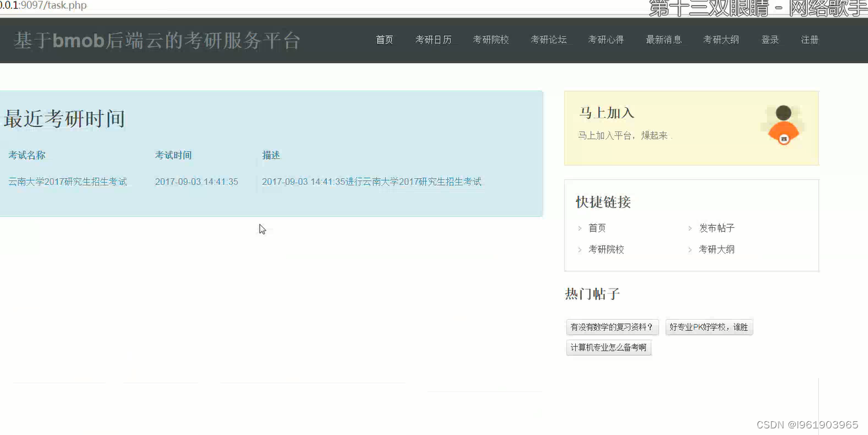Click 描述 column header

271,155
